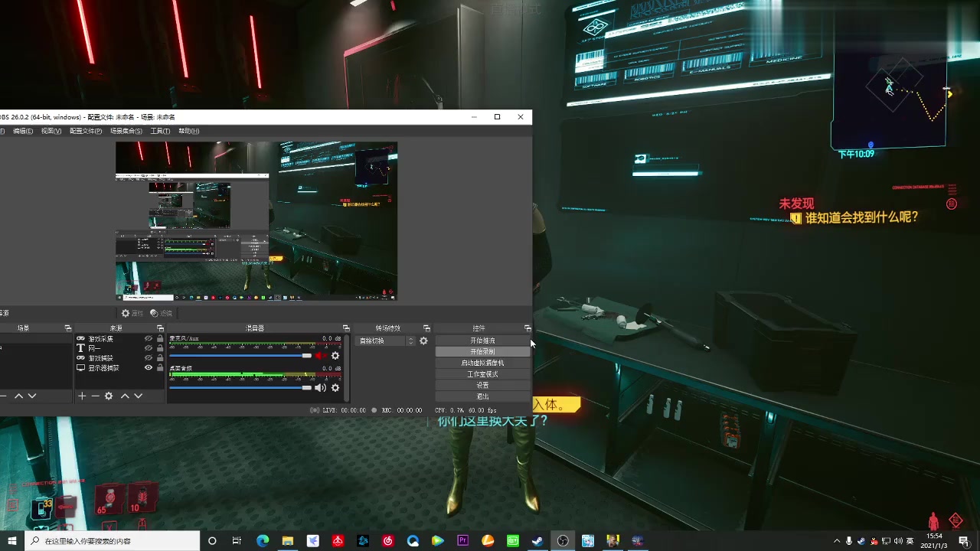
Task: Pop out the 控件 dock panel
Action: pos(528,328)
